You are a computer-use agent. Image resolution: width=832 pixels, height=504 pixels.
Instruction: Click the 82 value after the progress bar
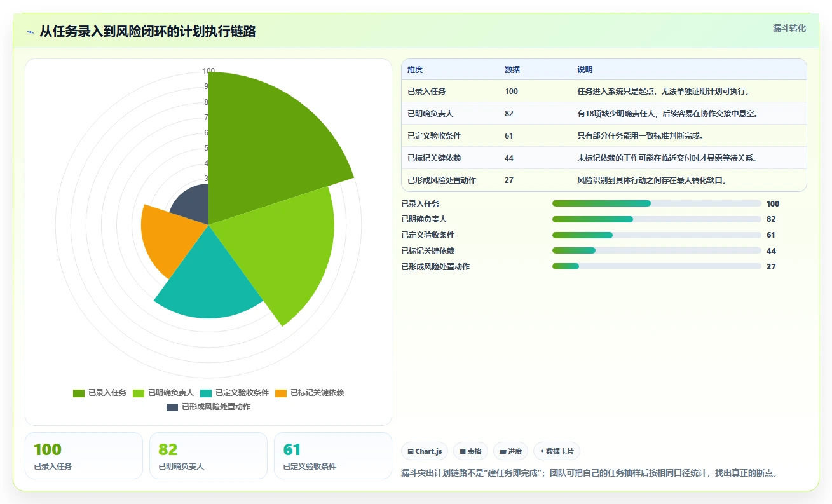click(771, 219)
